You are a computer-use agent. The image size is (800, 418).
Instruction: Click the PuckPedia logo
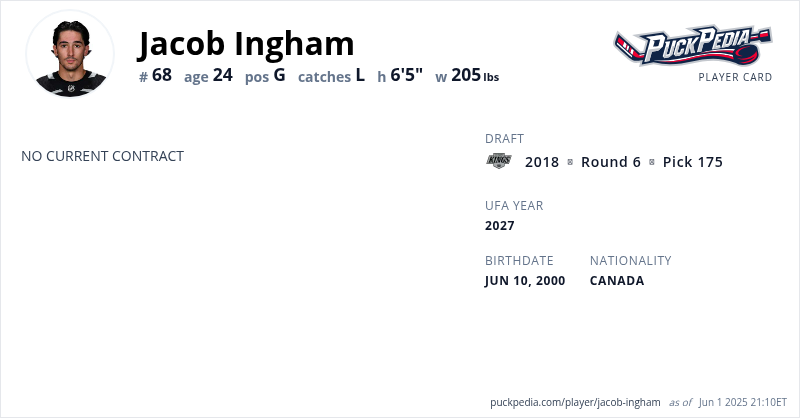(x=692, y=46)
